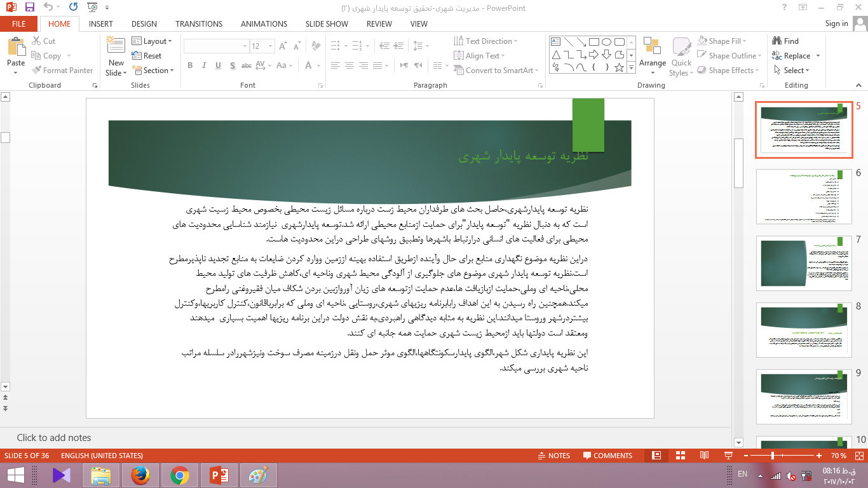Open Quick Styles gallery
868x488 pixels.
(681, 57)
